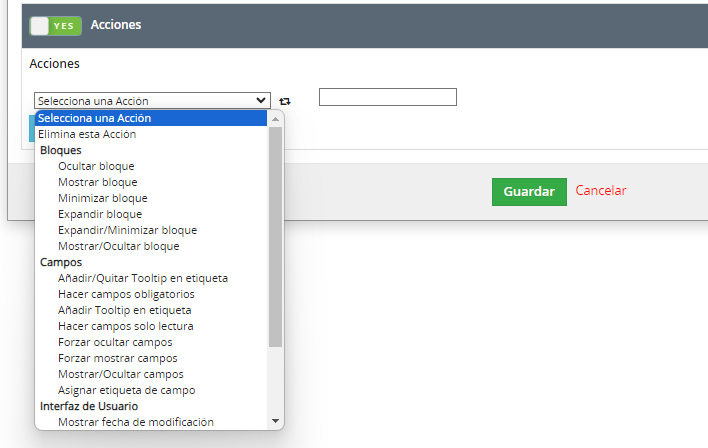This screenshot has height=448, width=708.
Task: Select 'Mostrar fecha de modificación' option
Action: coord(151,422)
